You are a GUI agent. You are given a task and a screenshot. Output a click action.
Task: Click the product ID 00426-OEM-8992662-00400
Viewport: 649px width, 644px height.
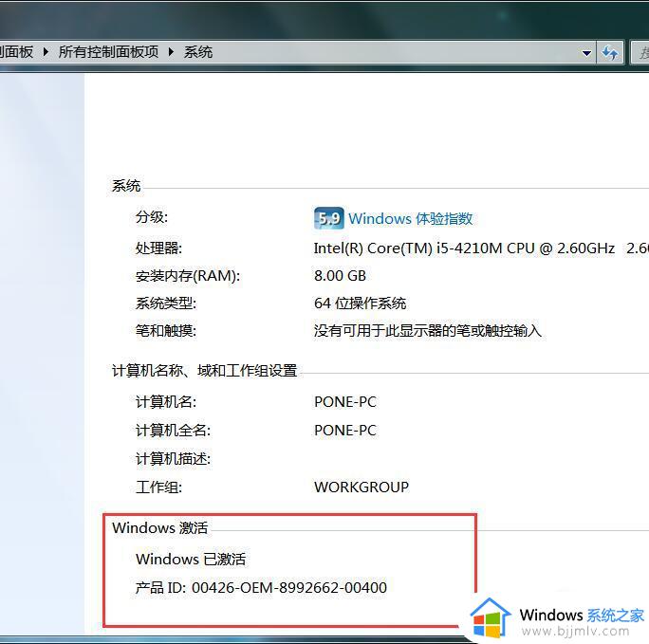289,587
